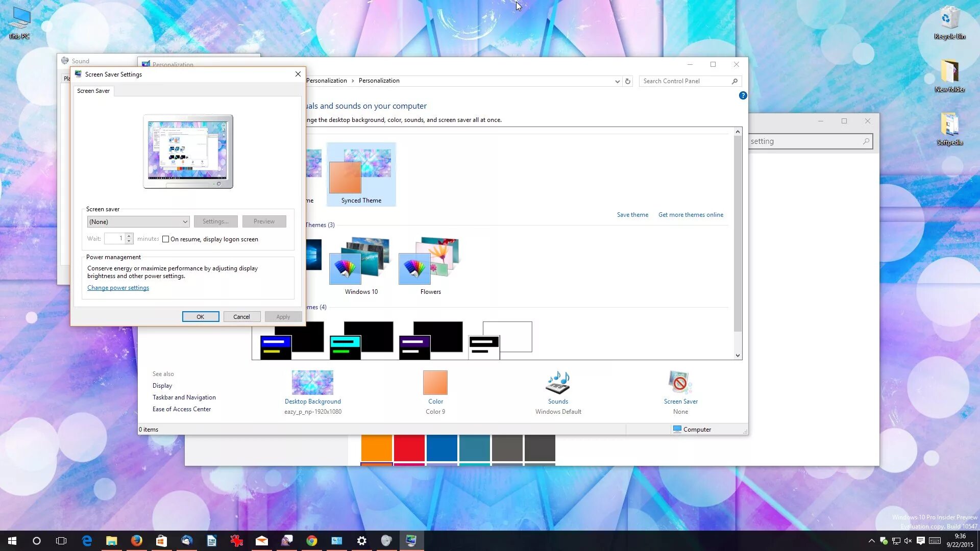
Task: Launch Firefox from the taskbar
Action: (137, 541)
